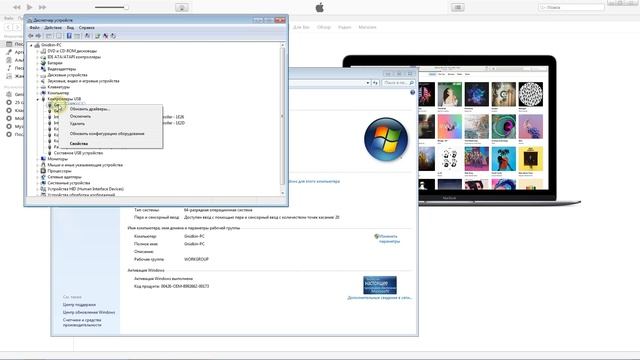Screen dimensions: 640x360
Task: Click the Windows logo in System window
Action: click(x=386, y=139)
